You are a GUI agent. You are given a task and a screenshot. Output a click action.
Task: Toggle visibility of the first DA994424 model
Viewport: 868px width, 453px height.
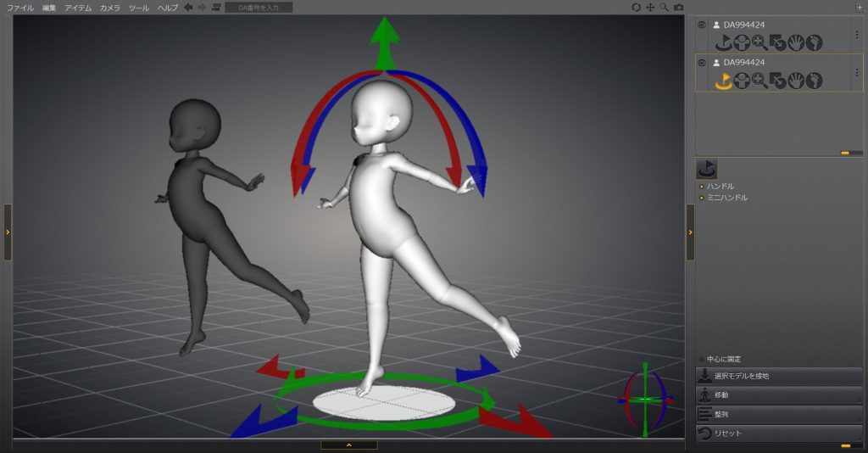point(701,25)
